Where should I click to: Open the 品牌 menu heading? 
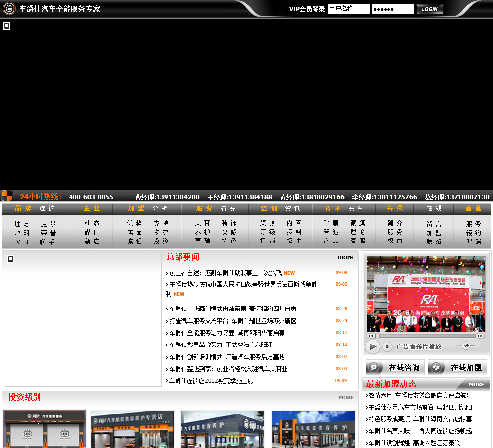[24, 208]
